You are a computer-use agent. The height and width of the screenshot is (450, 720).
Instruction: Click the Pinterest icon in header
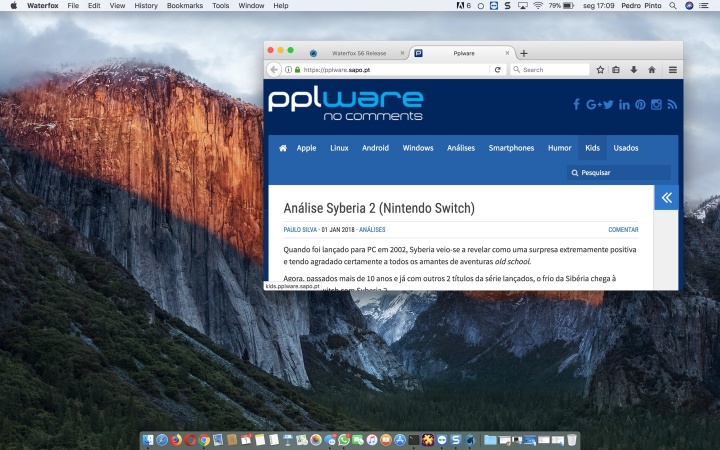(640, 105)
